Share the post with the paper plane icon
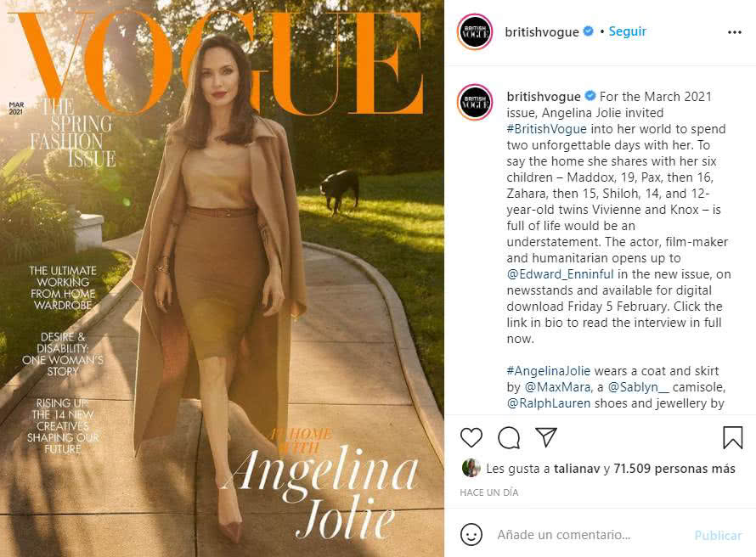Screen dimensions: 756x557 (546, 437)
